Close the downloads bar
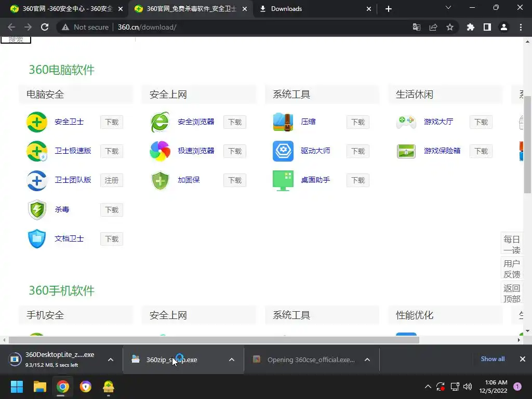This screenshot has height=399, width=532. tap(523, 358)
